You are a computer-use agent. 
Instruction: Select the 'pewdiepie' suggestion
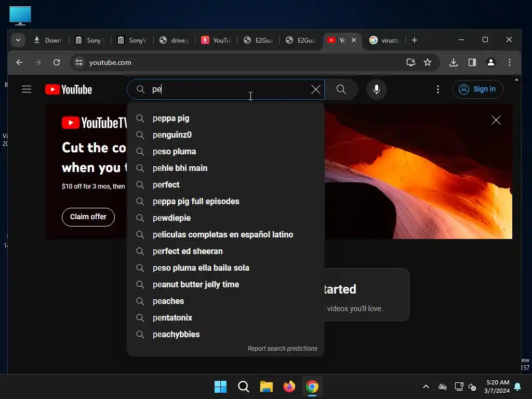click(x=225, y=218)
